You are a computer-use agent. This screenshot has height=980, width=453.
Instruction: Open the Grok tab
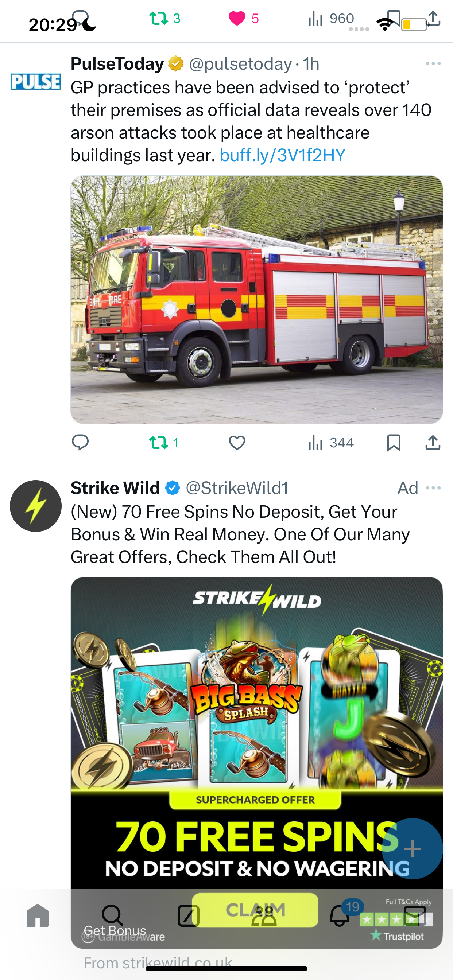pos(189,916)
